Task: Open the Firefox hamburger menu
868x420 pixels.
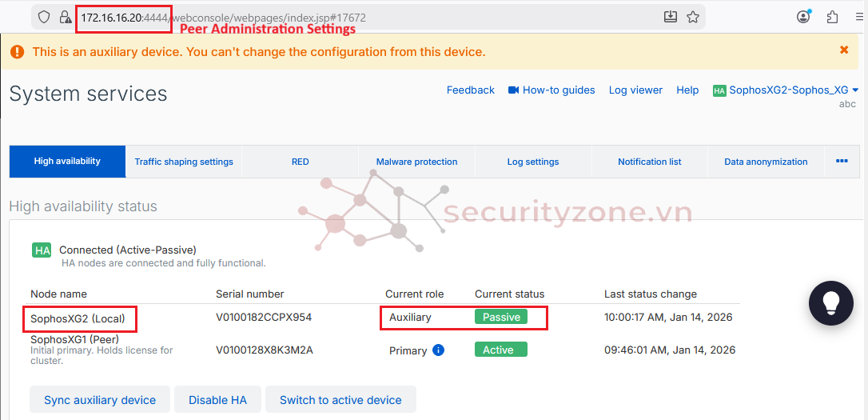Action: tap(859, 17)
